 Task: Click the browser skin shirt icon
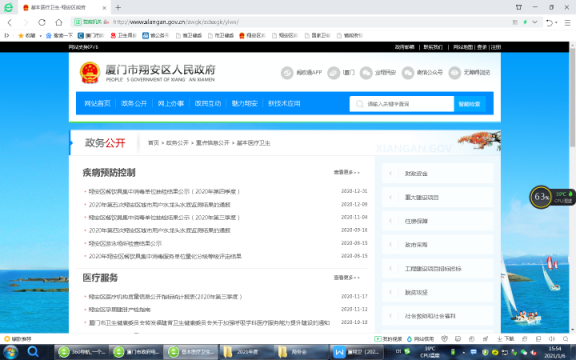(519, 7)
